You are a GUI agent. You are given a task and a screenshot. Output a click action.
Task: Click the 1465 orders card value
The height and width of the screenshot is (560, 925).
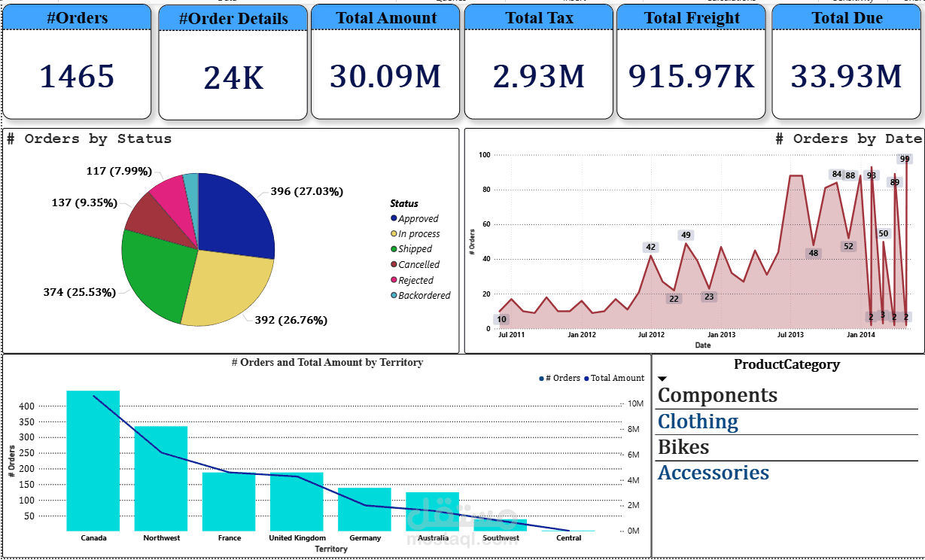(77, 76)
